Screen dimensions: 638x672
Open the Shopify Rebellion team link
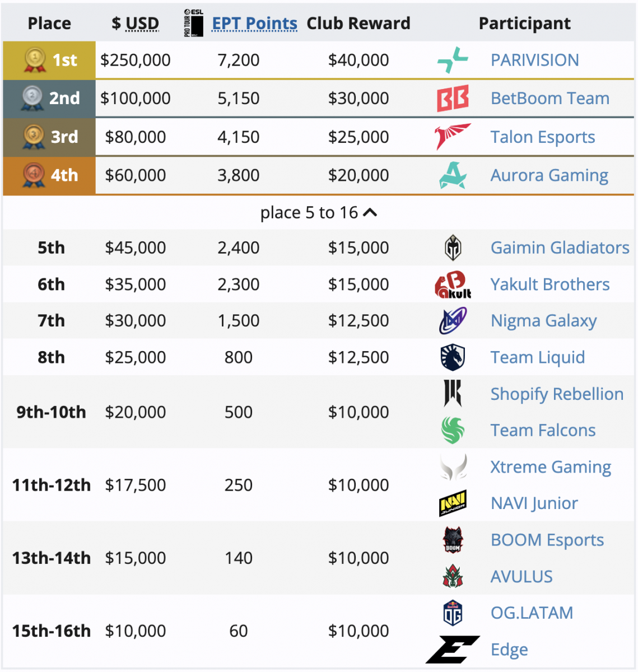pos(557,394)
